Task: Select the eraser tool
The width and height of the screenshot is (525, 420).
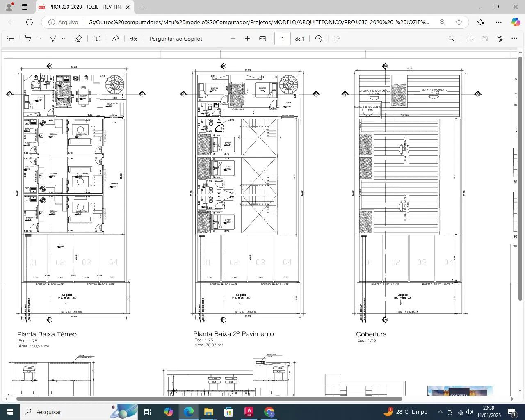Action: tap(78, 39)
